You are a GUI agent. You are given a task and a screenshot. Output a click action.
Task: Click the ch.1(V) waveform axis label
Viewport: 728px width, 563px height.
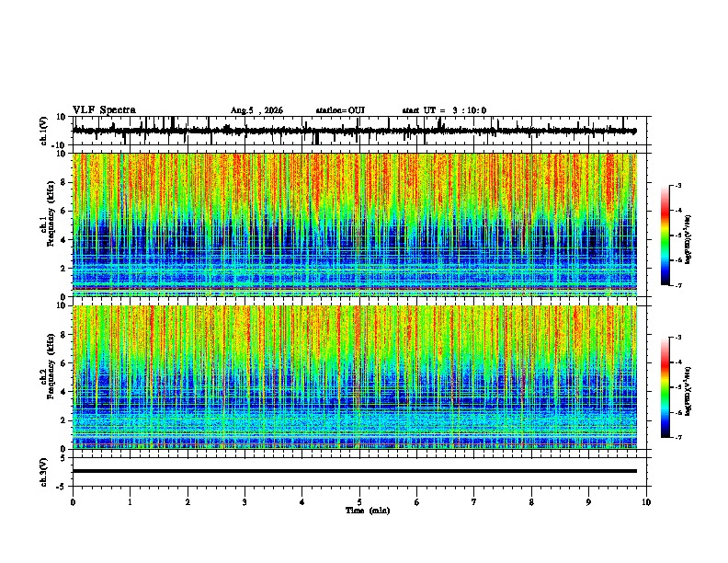[x=44, y=131]
